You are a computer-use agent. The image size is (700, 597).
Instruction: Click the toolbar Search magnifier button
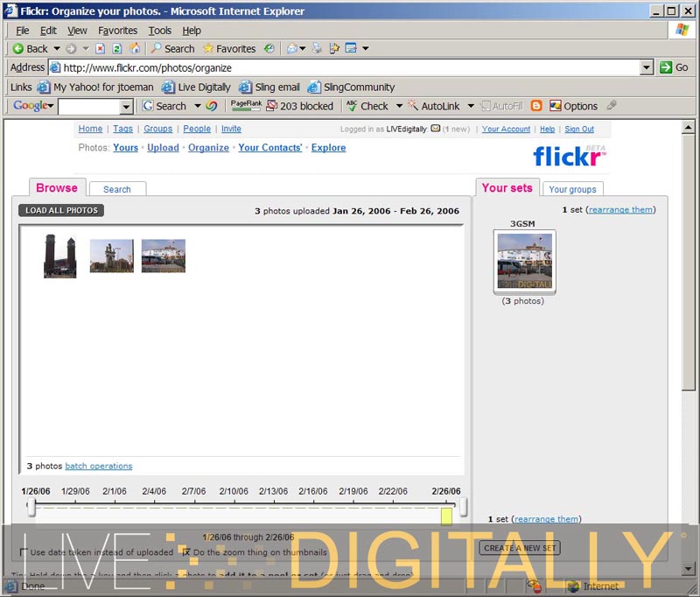pos(171,49)
